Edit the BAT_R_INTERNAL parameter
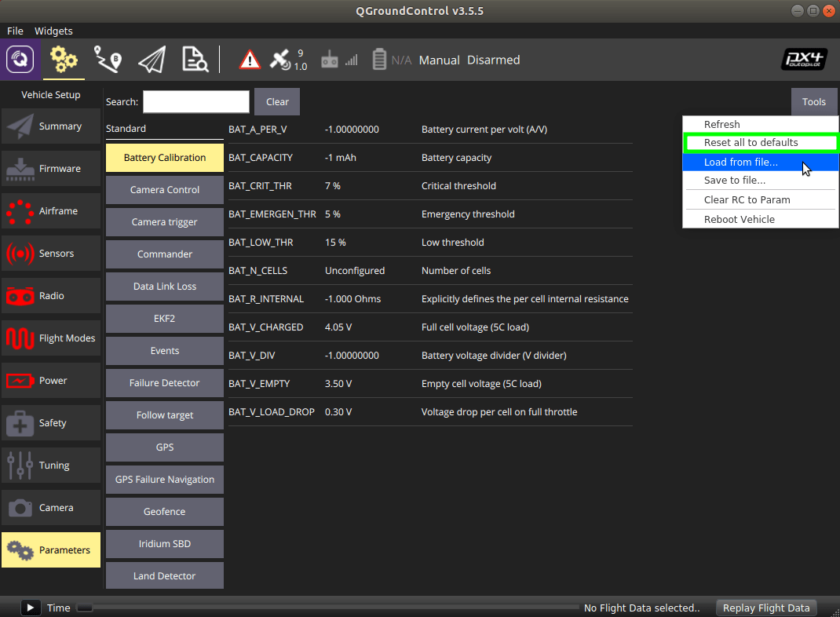 point(430,299)
